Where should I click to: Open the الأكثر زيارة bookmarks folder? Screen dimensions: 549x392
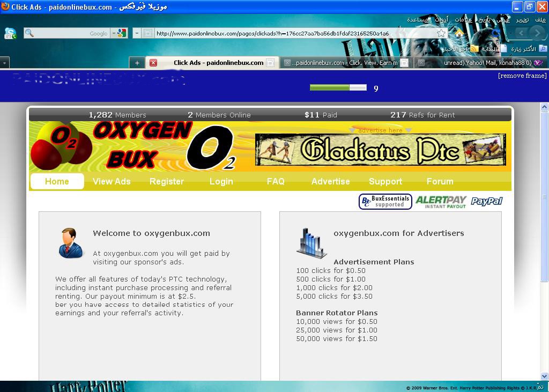click(x=528, y=49)
